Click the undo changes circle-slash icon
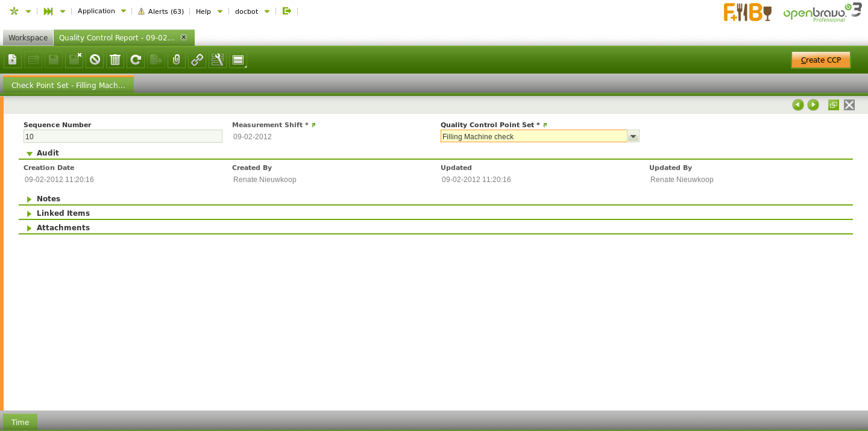The height and width of the screenshot is (431, 868). coord(95,60)
